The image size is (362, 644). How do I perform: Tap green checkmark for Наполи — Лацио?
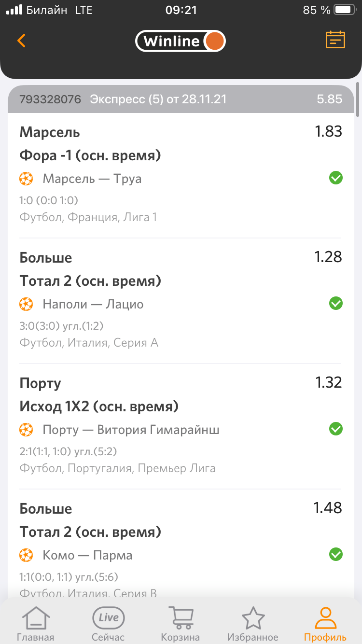pyautogui.click(x=335, y=304)
